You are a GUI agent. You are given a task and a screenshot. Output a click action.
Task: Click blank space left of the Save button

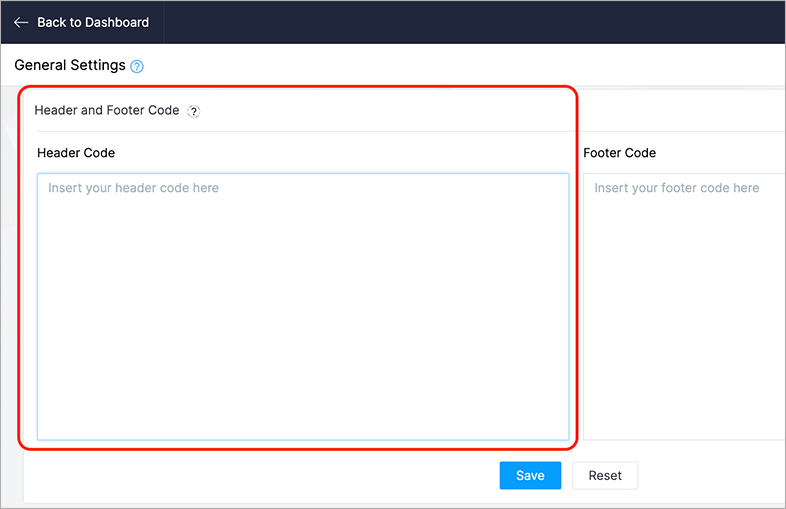click(300, 476)
